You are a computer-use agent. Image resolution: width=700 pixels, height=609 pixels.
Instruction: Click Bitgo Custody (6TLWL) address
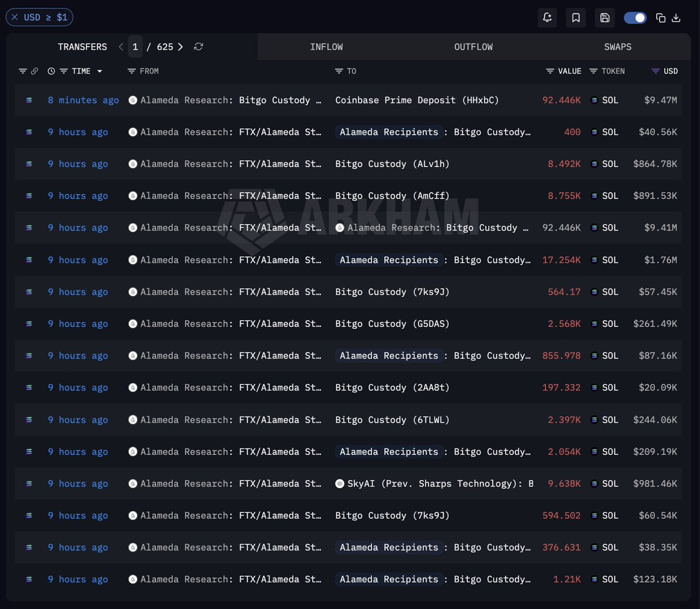392,420
